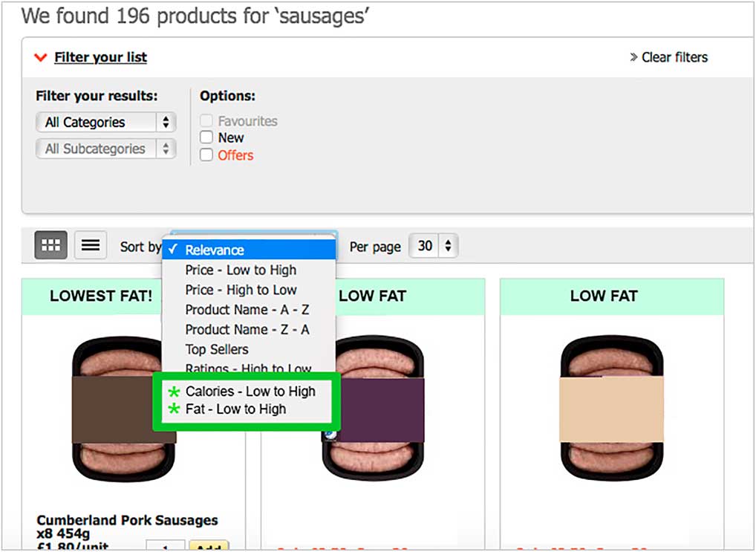
Task: Check the Favourites option
Action: (x=206, y=120)
